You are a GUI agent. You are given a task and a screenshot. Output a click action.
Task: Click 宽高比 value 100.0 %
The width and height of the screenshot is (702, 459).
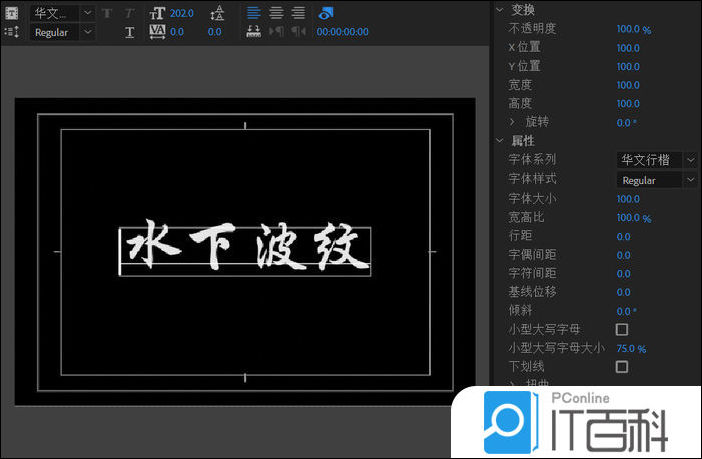pyautogui.click(x=634, y=218)
